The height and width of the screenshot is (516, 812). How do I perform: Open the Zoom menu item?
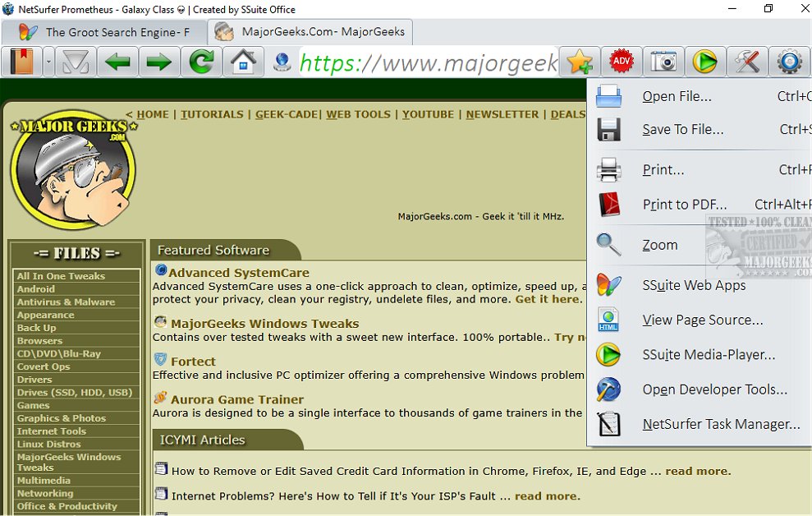(700, 245)
